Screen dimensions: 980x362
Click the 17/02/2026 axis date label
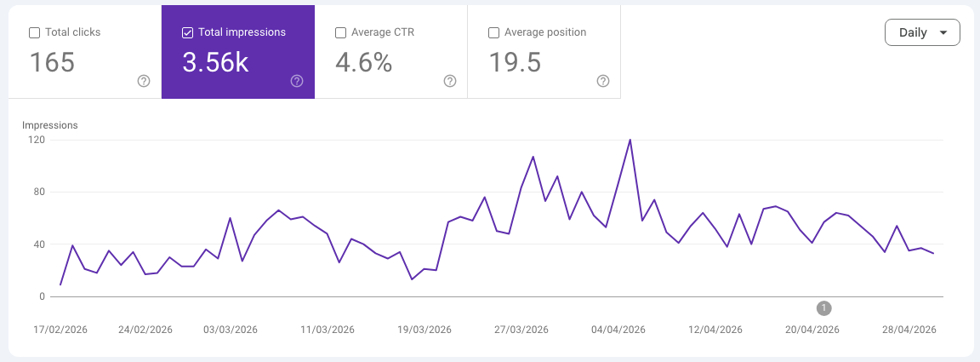point(60,330)
